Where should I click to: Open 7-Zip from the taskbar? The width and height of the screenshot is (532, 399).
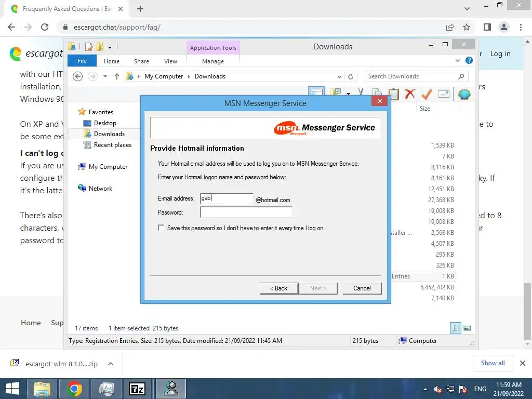pos(137,389)
